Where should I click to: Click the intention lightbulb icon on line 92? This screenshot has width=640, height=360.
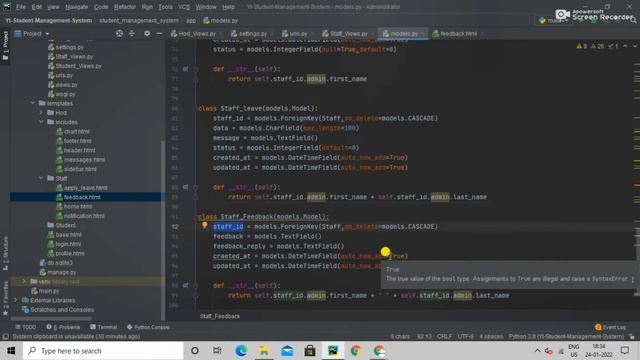pos(204,225)
